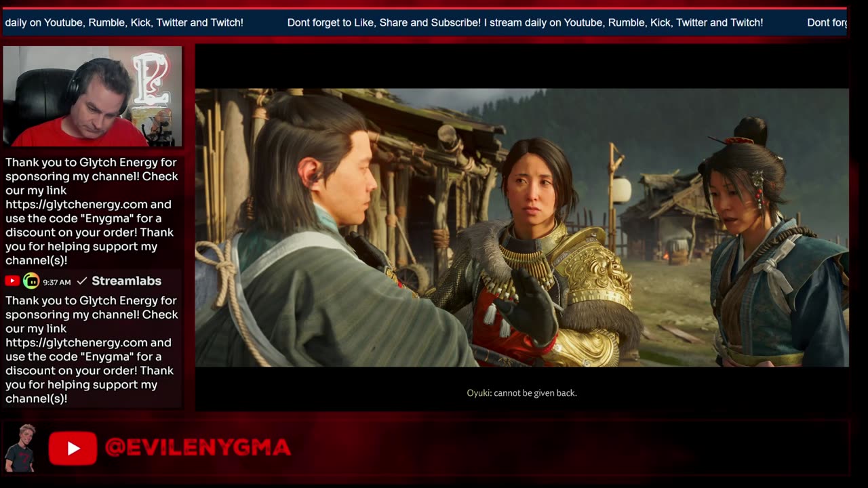868x488 pixels.
Task: Open the glytchenergy.com link in the topmost chat message
Action: pyautogui.click(x=77, y=204)
